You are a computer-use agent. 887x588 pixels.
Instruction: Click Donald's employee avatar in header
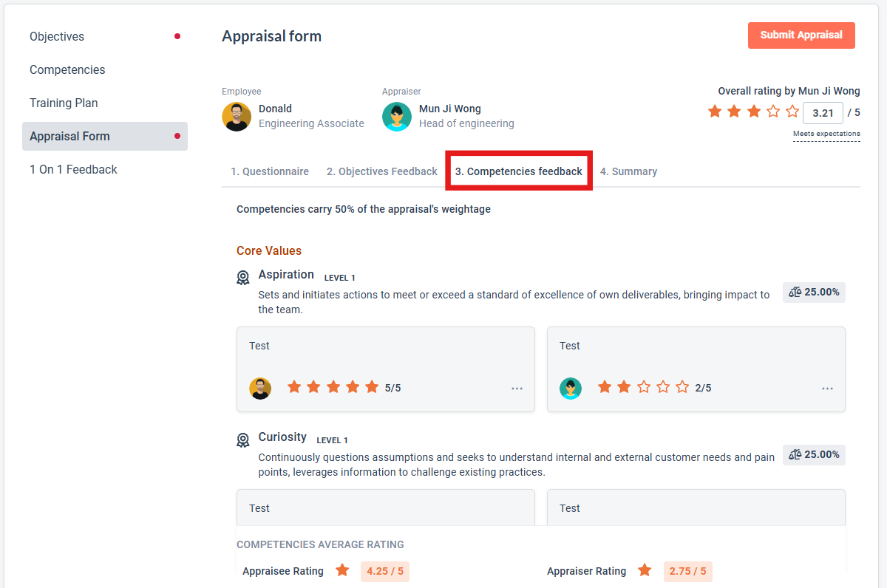point(237,117)
